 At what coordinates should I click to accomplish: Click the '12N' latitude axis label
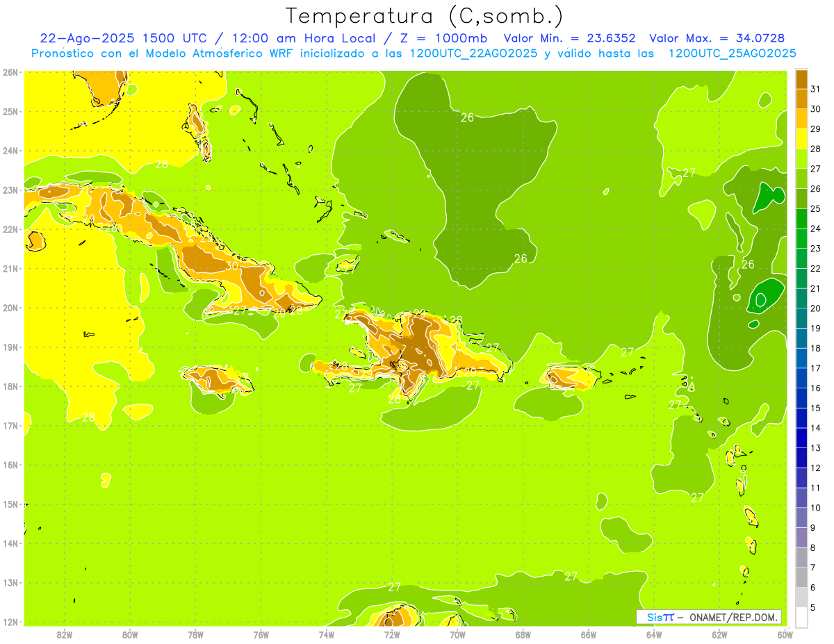[x=10, y=622]
